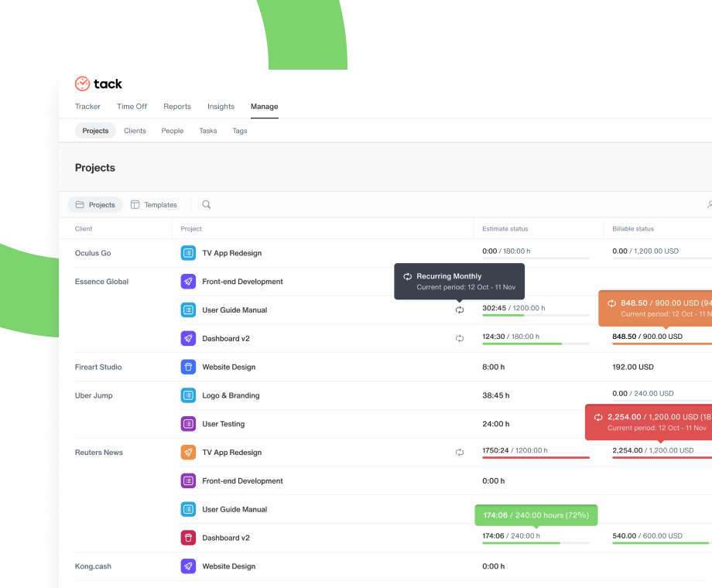Click the rocket icon beside Front-end Development
This screenshot has width=712, height=588.
tap(188, 282)
